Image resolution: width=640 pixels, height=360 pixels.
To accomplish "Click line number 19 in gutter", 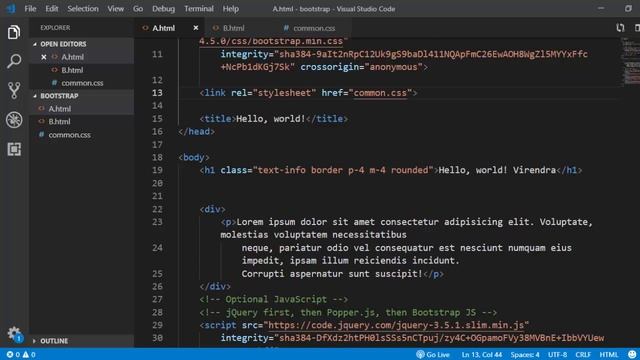I will coord(157,170).
